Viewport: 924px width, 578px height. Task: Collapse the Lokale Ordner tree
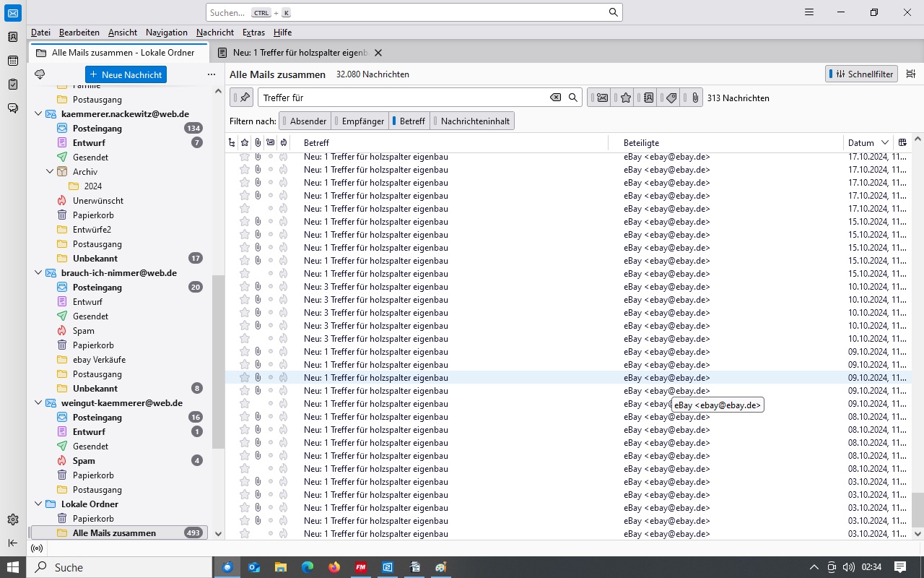pos(39,504)
